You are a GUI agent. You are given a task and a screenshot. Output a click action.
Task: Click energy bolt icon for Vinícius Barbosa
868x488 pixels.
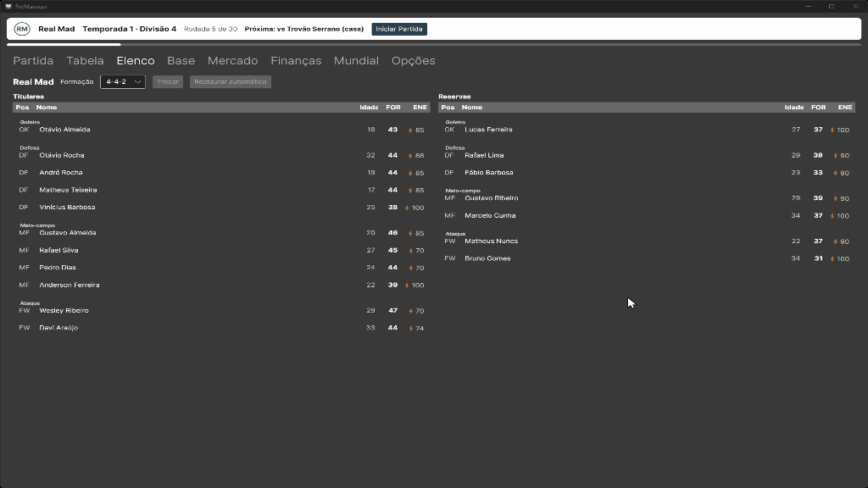(407, 208)
